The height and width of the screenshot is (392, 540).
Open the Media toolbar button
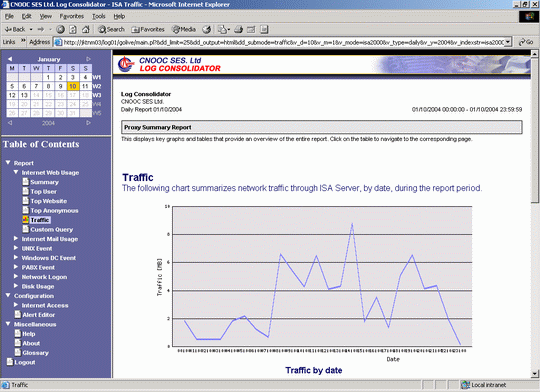pyautogui.click(x=184, y=29)
